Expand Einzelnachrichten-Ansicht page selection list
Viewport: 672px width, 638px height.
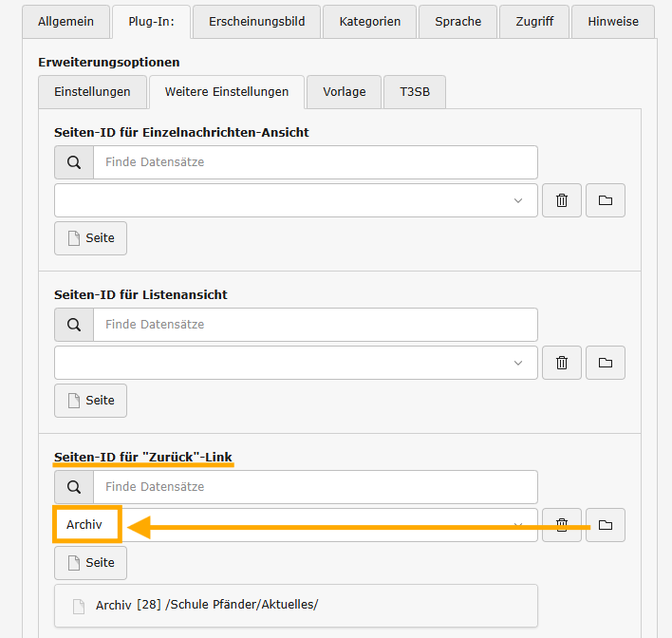[x=295, y=200]
